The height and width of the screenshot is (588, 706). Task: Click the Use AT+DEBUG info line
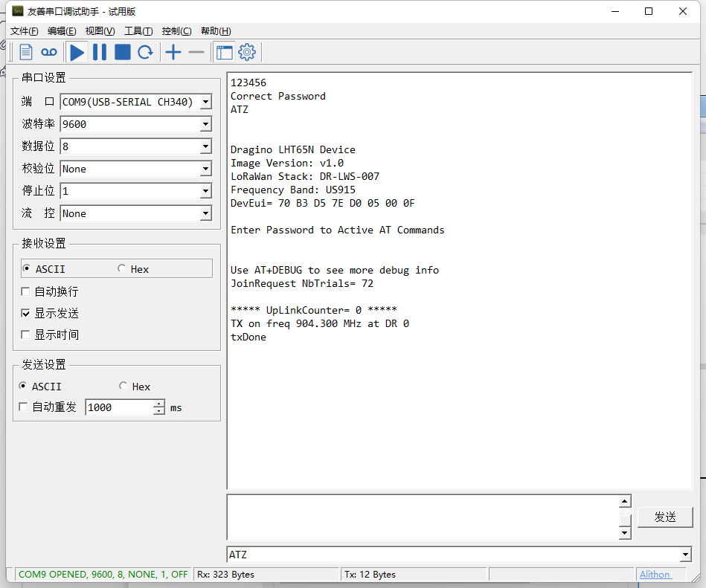pyautogui.click(x=335, y=270)
